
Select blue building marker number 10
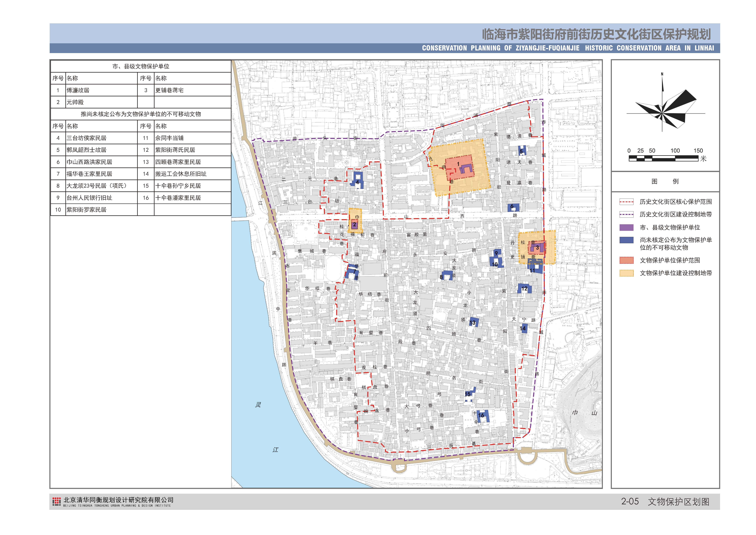coord(496,263)
